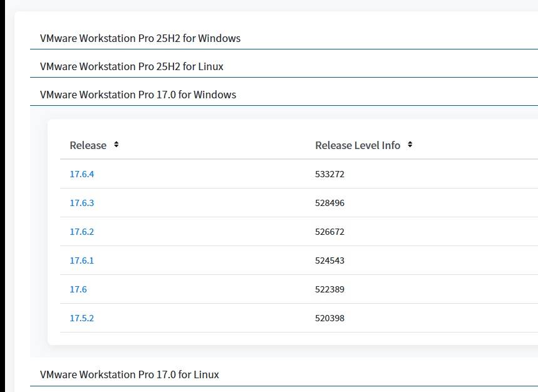Screen dimensions: 538x392
Task: Sort by Release using the arrow icon
Action: tap(116, 145)
